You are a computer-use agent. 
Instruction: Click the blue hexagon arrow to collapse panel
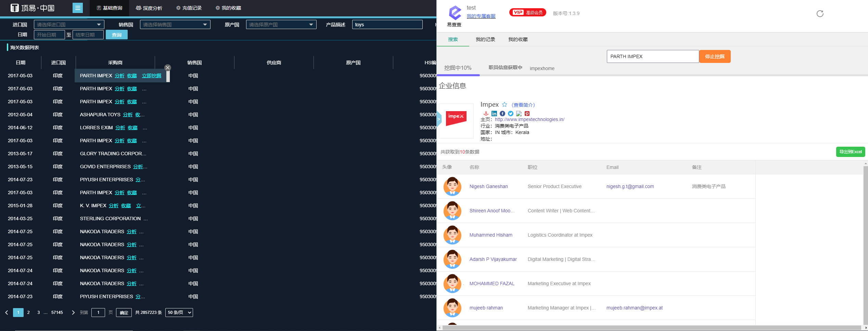coord(439,119)
